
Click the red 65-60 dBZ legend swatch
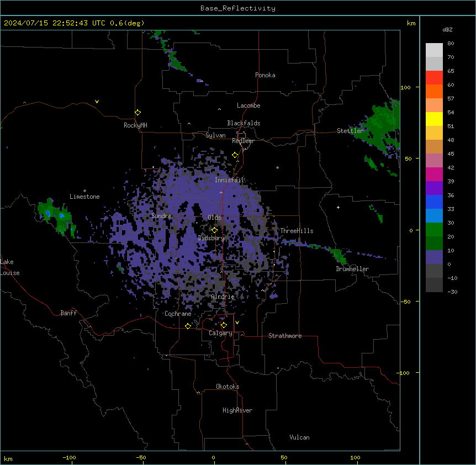[434, 77]
